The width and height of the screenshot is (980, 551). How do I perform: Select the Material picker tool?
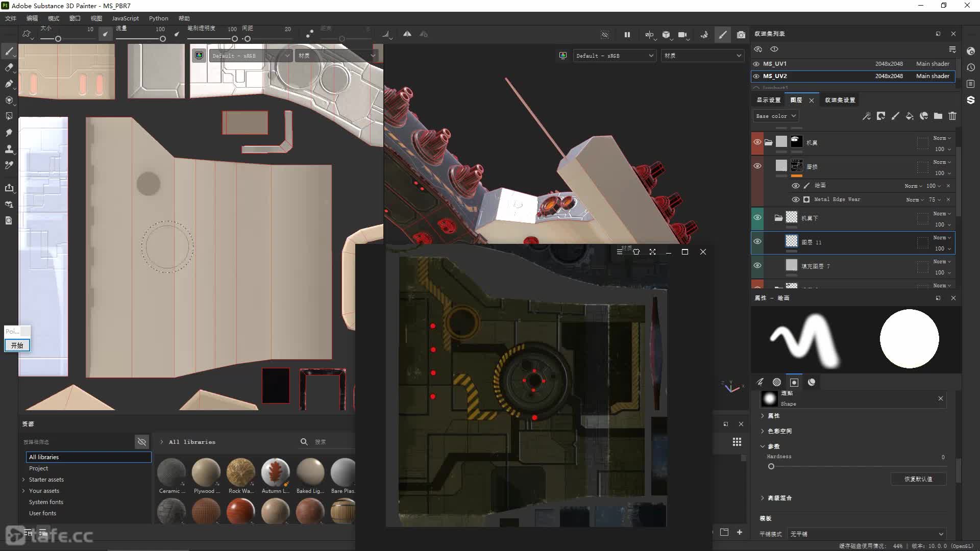(x=9, y=165)
